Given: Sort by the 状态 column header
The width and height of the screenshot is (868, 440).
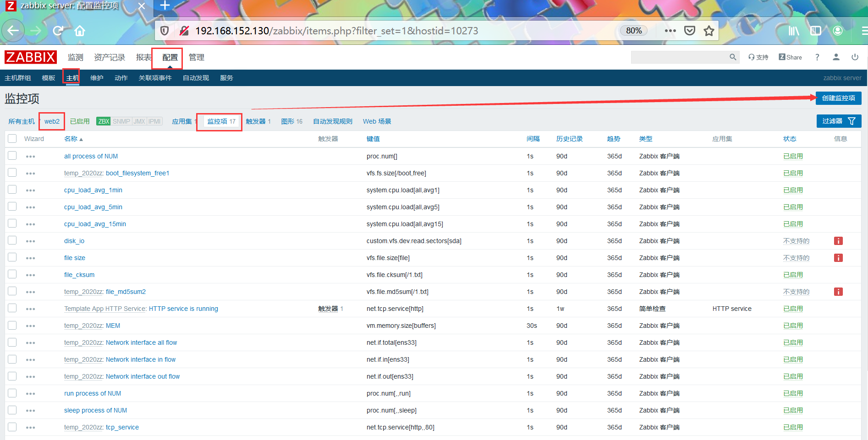Looking at the screenshot, I should [790, 139].
